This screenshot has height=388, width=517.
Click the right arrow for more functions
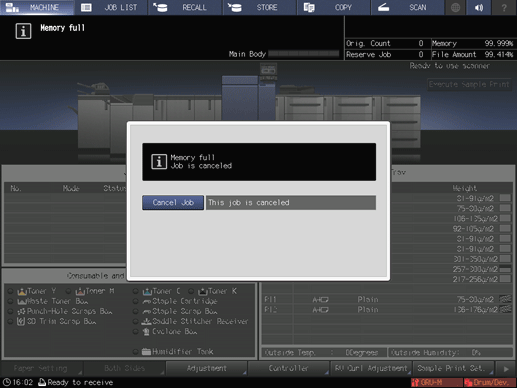[506, 369]
